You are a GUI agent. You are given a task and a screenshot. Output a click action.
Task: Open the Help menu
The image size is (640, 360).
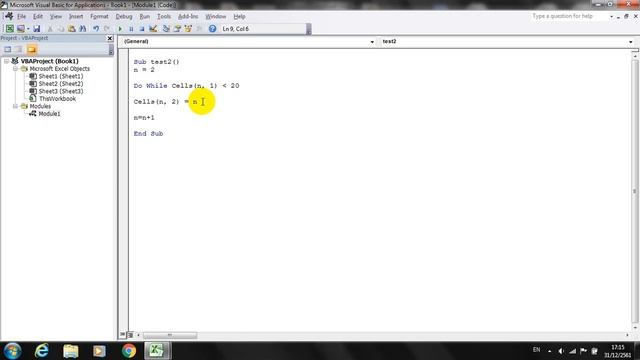(x=239, y=16)
